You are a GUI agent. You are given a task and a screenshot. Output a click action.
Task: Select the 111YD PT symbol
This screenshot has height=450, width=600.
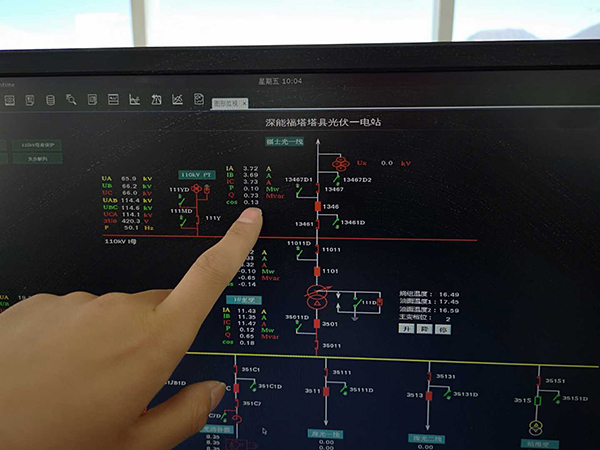(x=196, y=189)
